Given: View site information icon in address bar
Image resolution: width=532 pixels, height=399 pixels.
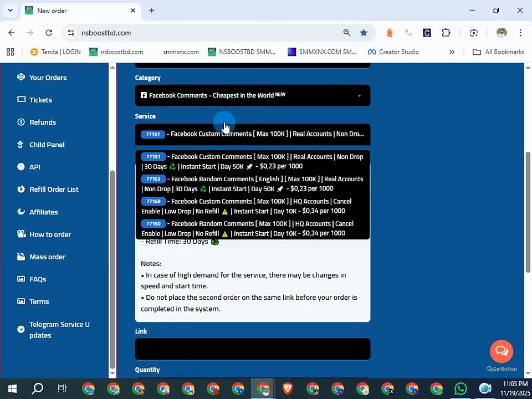Looking at the screenshot, I should (x=71, y=33).
